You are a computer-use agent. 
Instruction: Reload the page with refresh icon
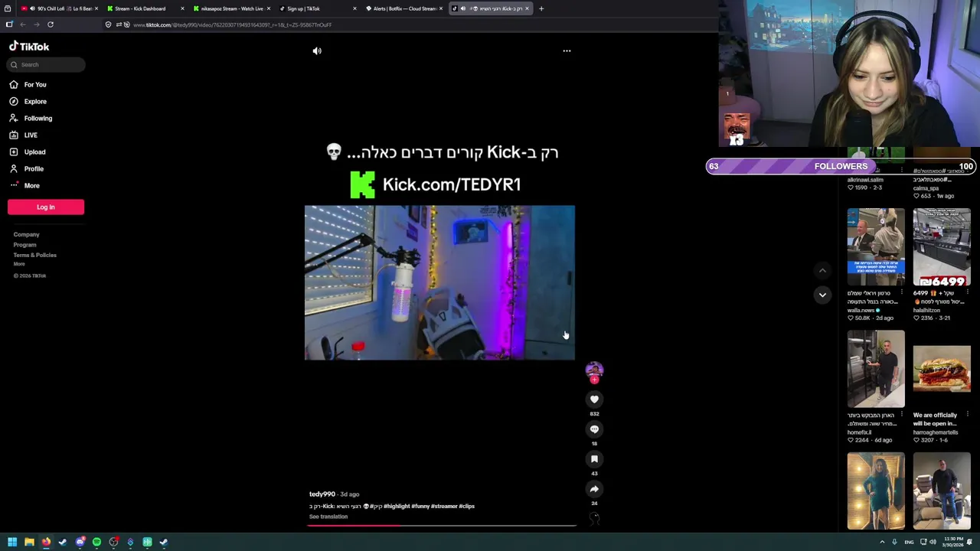(x=51, y=24)
